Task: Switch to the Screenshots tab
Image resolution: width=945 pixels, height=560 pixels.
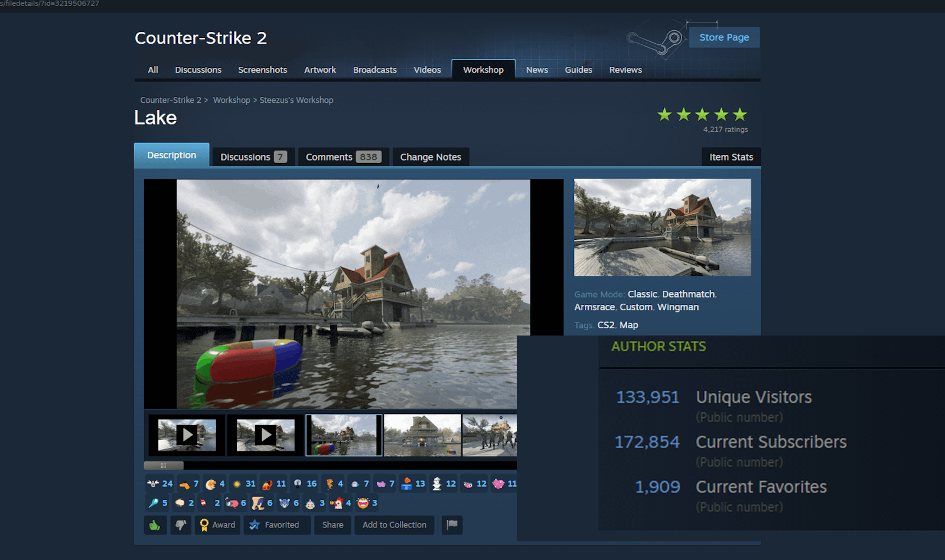Action: click(x=263, y=70)
